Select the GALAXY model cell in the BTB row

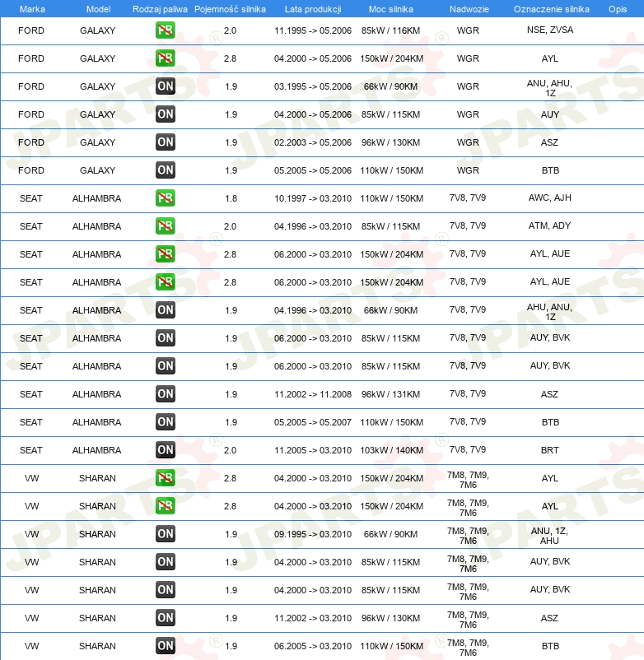[98, 170]
